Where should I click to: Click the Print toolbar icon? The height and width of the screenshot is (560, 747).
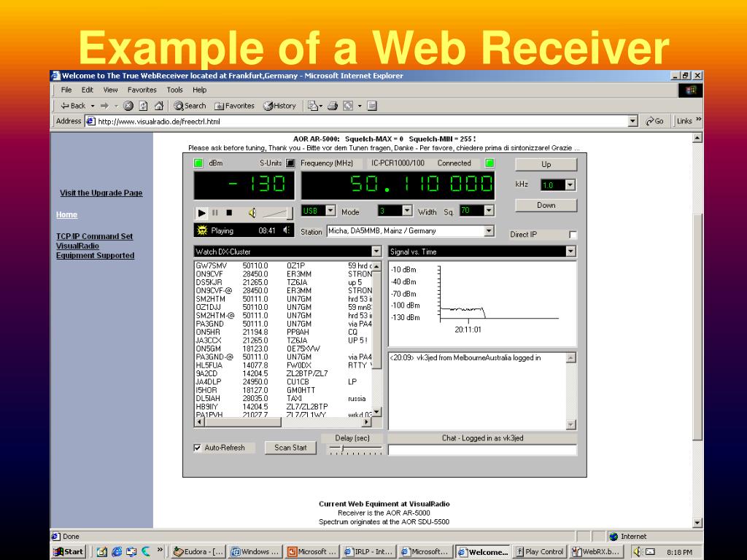333,106
